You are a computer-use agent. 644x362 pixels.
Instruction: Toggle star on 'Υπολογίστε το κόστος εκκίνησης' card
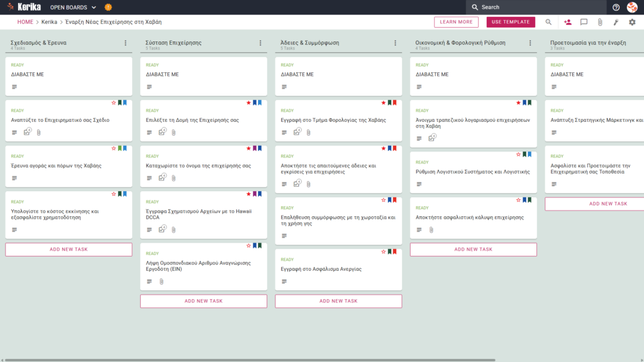point(114,194)
